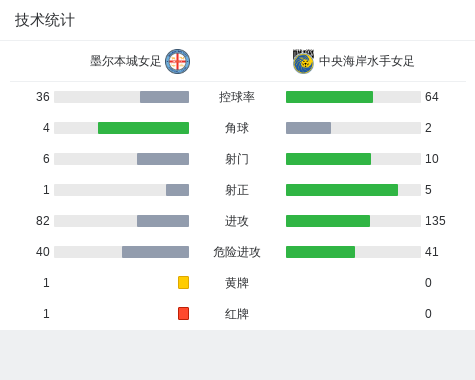Click the green attacks bar showing 135
Screen dimensions: 475x380
328,221
